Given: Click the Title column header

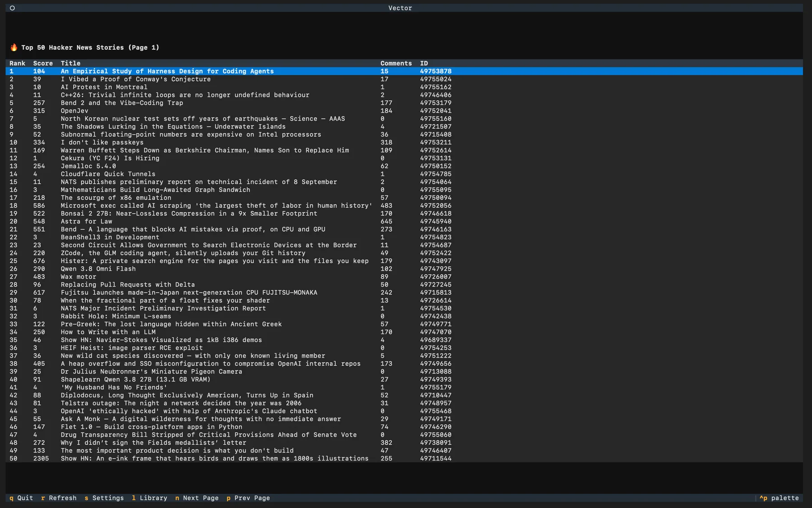Looking at the screenshot, I should 70,63.
